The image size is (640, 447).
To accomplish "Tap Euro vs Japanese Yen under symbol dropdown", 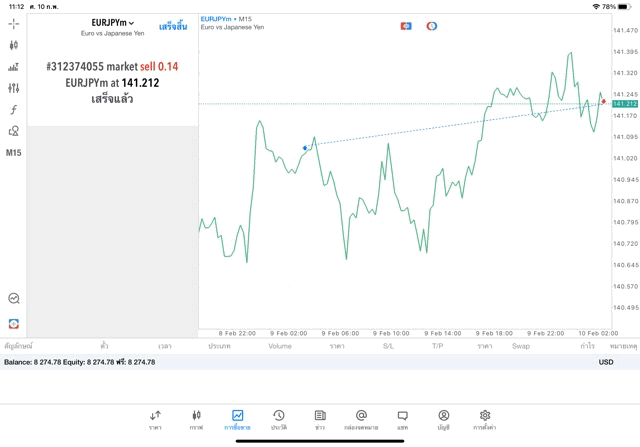I will pyautogui.click(x=113, y=33).
